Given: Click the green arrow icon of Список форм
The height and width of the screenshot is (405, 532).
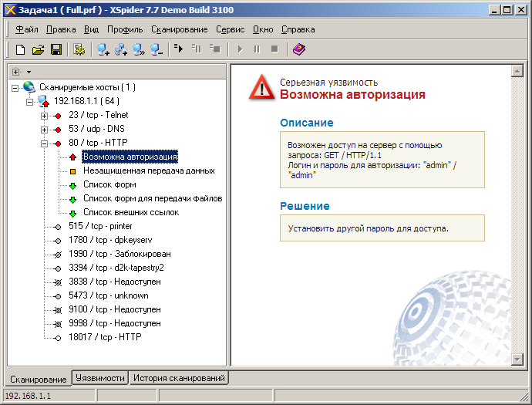Looking at the screenshot, I should pos(72,186).
